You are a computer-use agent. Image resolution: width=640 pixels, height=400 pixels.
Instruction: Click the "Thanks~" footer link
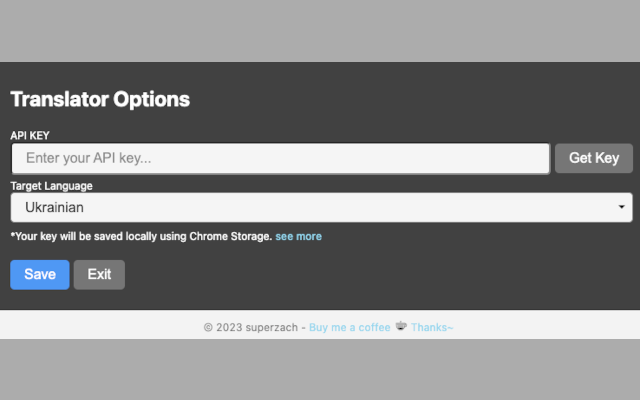pos(432,327)
